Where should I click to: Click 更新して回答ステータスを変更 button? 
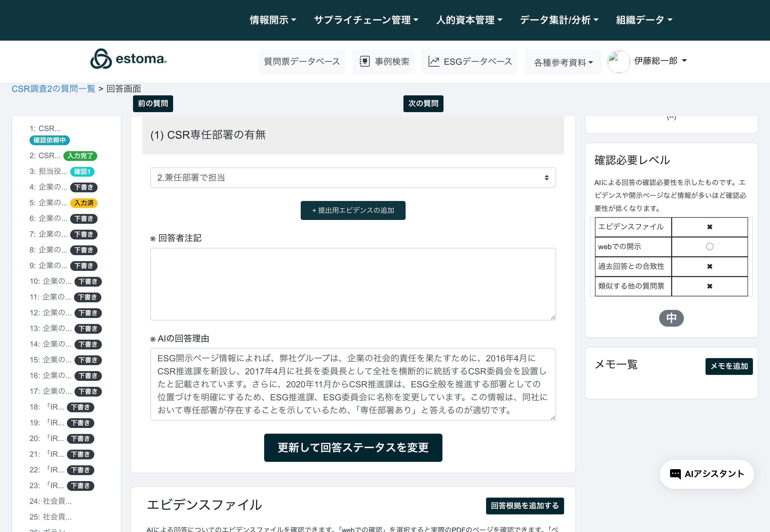[x=353, y=448]
